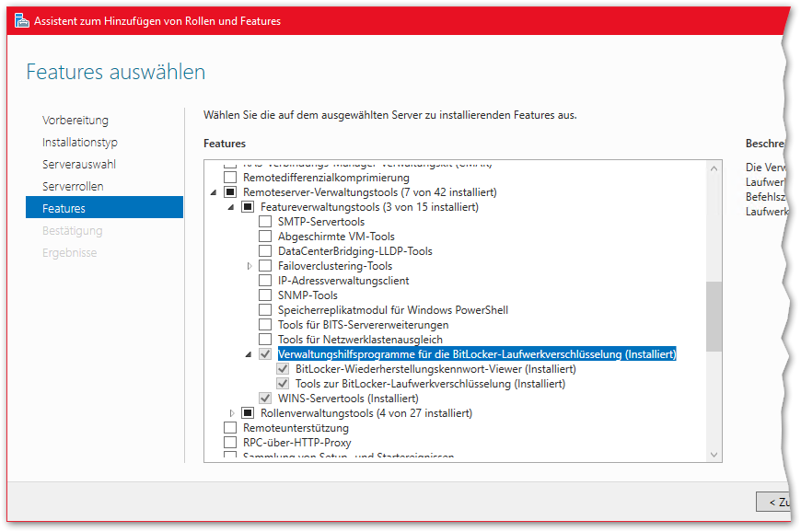The height and width of the screenshot is (532, 801).
Task: Open the Installationstyp step in sidebar
Action: coord(79,142)
